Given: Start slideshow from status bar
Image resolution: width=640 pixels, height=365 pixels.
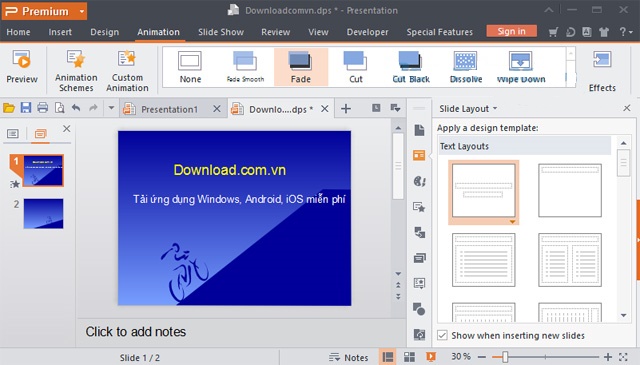Looking at the screenshot, I should (x=431, y=357).
